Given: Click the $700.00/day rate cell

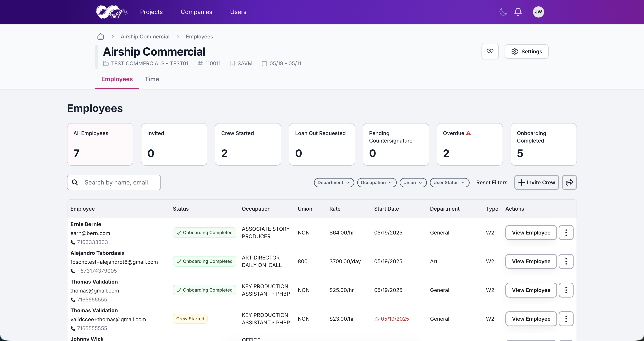Looking at the screenshot, I should 345,262.
